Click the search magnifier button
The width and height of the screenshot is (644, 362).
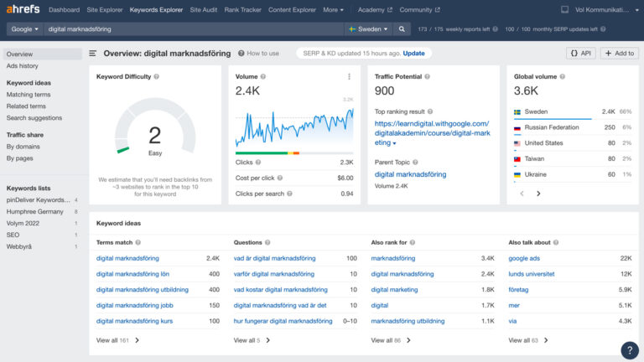402,29
